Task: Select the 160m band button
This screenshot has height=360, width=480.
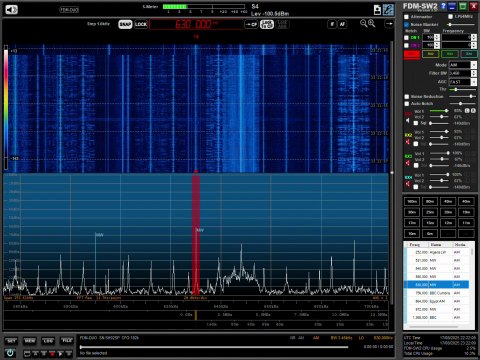Action: click(412, 201)
